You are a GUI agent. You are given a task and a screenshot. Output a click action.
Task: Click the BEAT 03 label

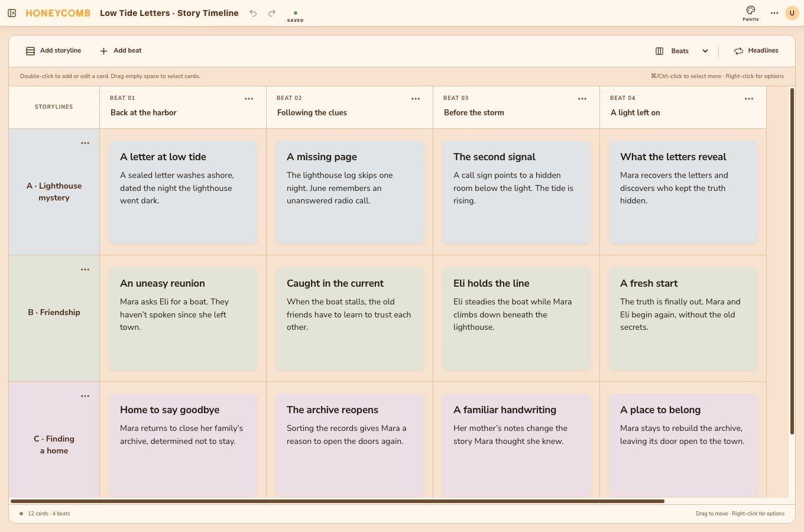456,98
